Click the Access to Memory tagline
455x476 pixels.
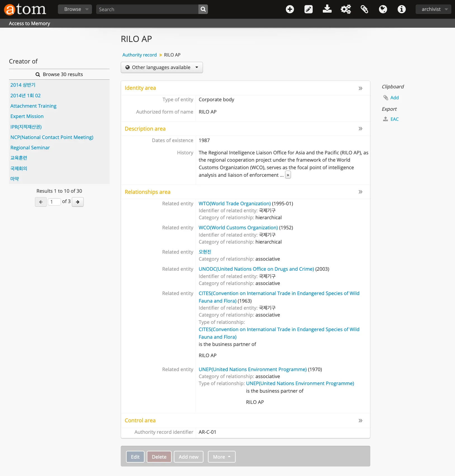(29, 23)
